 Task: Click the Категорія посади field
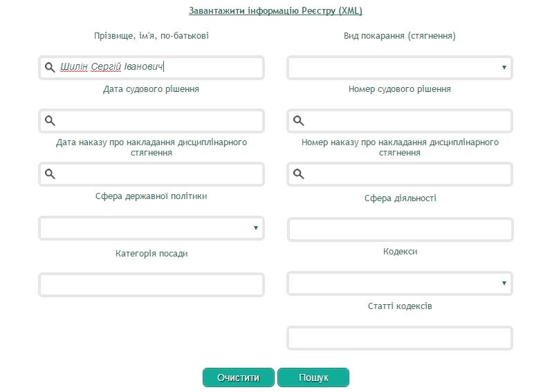151,285
